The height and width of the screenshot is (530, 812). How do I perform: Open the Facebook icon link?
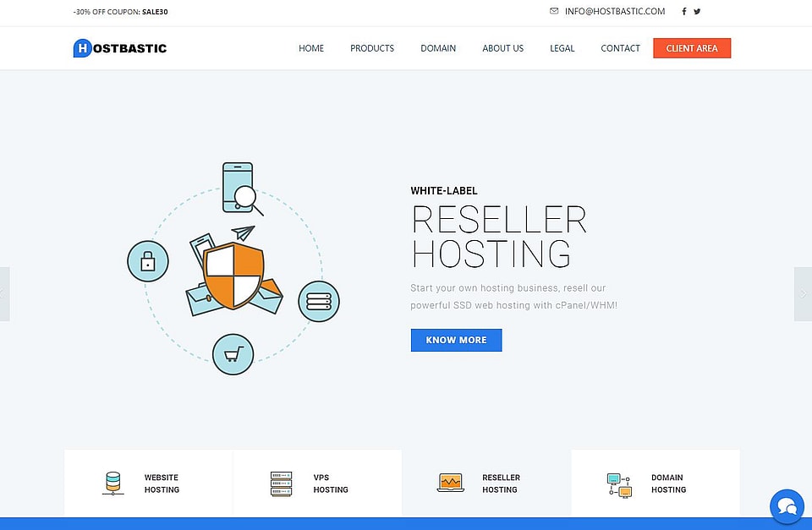coord(683,11)
